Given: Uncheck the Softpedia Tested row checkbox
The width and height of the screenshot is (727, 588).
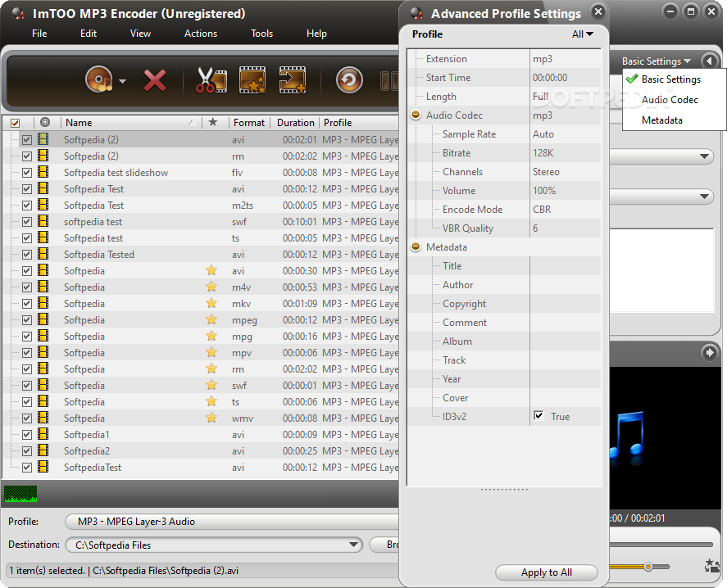Looking at the screenshot, I should (x=27, y=255).
